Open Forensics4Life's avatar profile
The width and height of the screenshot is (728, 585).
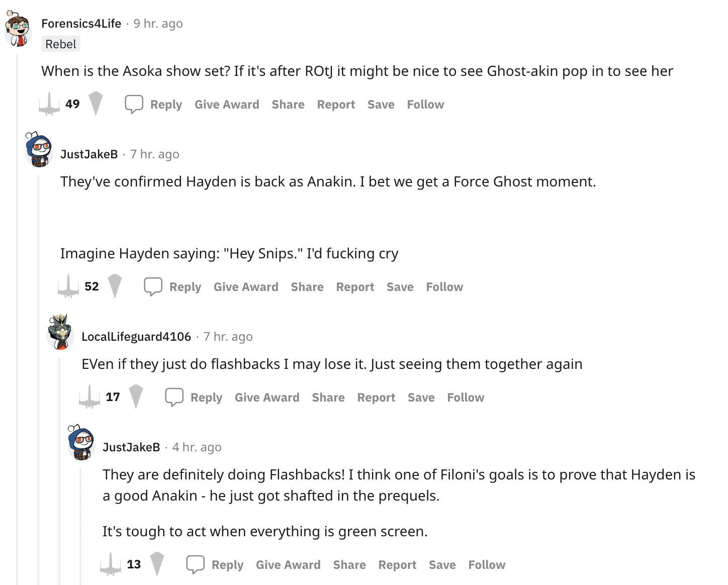click(x=18, y=29)
